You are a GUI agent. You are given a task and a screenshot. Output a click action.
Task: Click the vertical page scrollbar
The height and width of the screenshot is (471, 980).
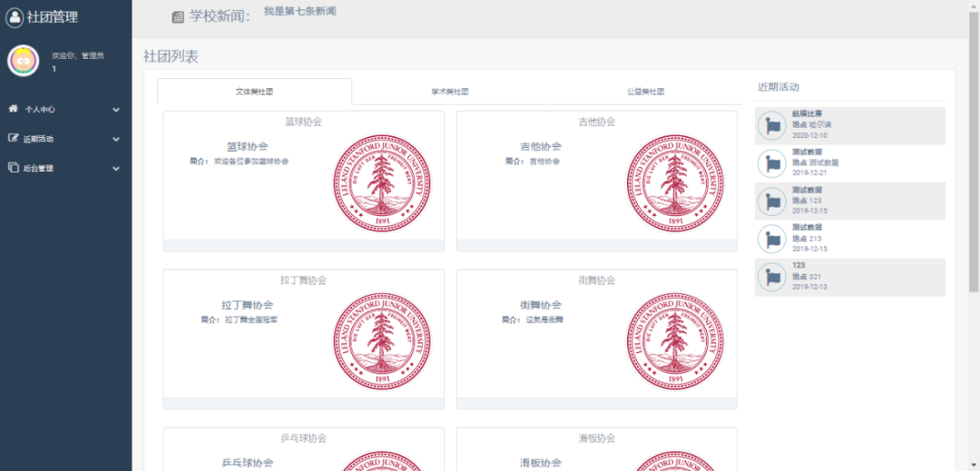(973, 150)
